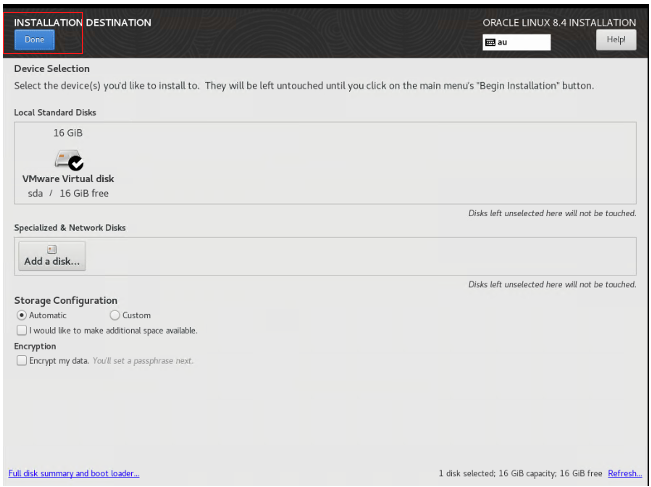Tick the Encrypt my data checkbox

click(x=21, y=361)
